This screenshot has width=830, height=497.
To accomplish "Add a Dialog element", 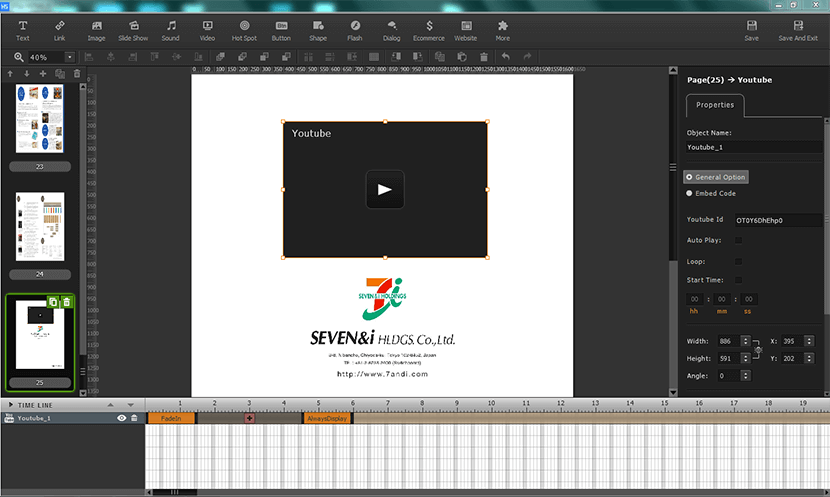I will (392, 31).
